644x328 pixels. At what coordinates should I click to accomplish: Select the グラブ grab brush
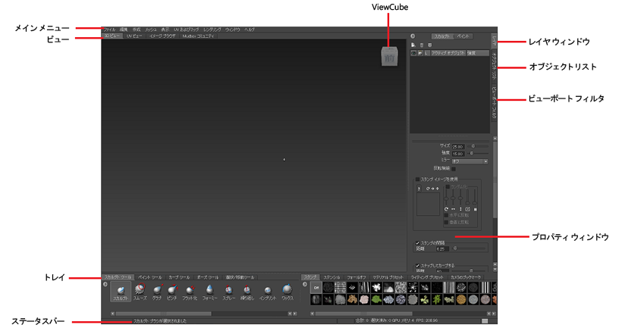coord(157,292)
